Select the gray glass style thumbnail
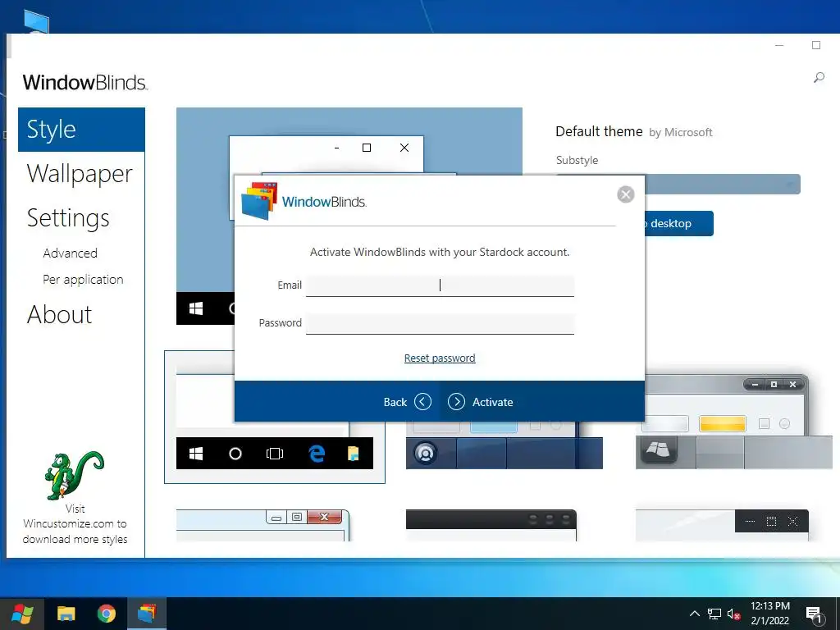 pos(733,422)
